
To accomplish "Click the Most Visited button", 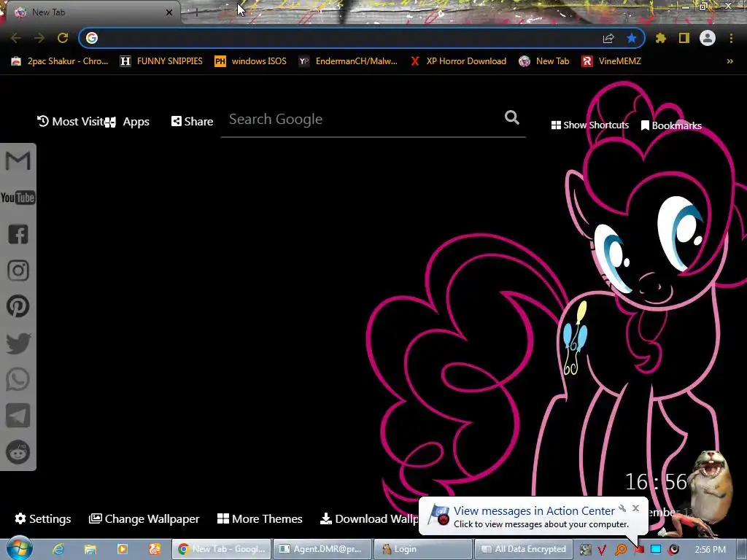I will pyautogui.click(x=71, y=122).
